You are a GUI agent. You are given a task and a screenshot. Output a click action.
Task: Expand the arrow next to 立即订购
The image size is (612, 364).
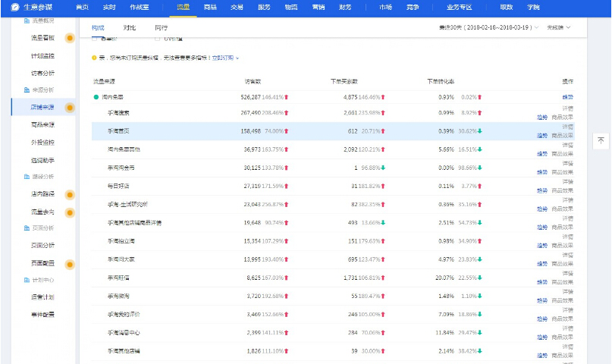(x=237, y=58)
